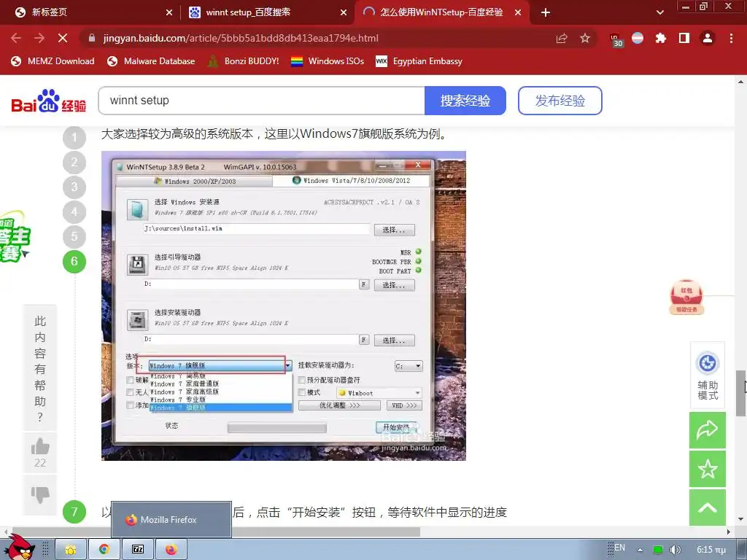Focus the winnt setup search box
This screenshot has height=560, width=747.
coord(262,101)
